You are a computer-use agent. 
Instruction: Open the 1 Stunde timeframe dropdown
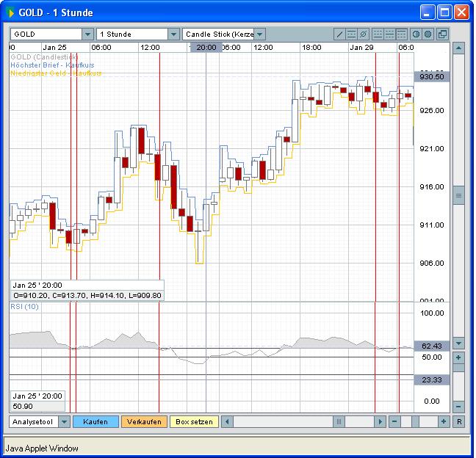(173, 34)
